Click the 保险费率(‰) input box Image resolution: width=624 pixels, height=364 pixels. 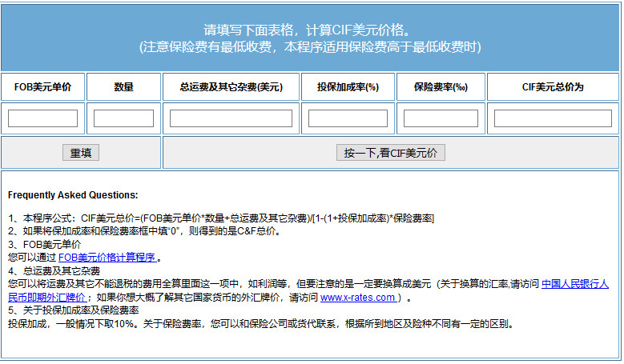tap(441, 118)
